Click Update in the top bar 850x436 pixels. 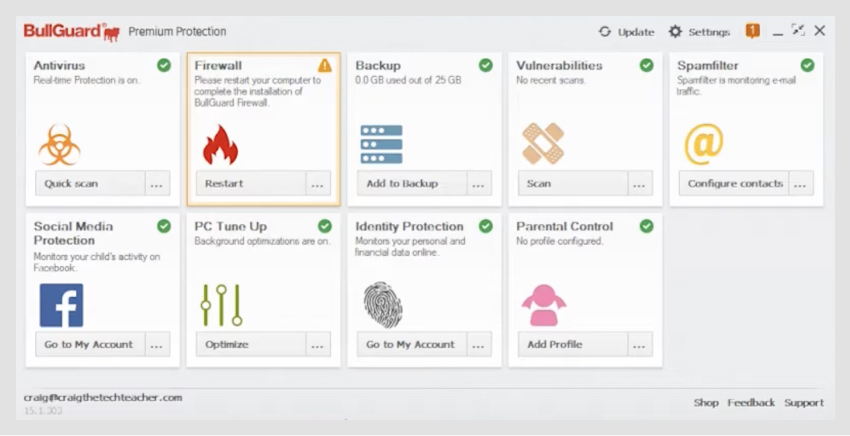627,31
